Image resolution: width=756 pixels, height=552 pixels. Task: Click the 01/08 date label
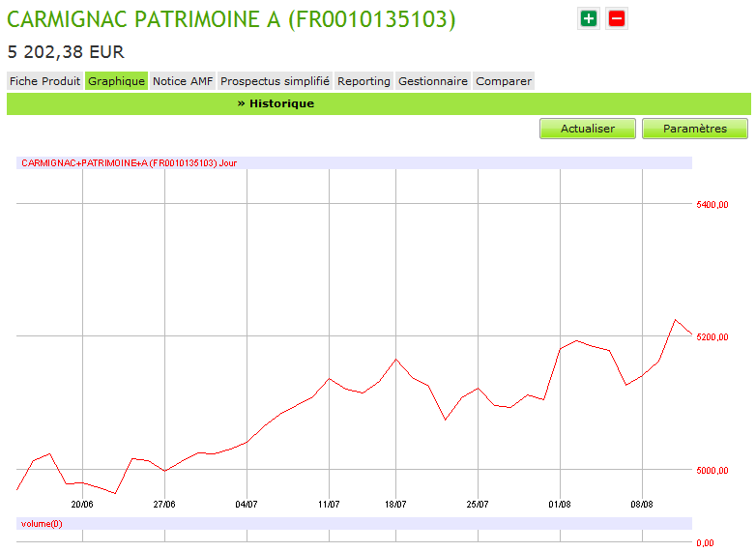[x=560, y=505]
